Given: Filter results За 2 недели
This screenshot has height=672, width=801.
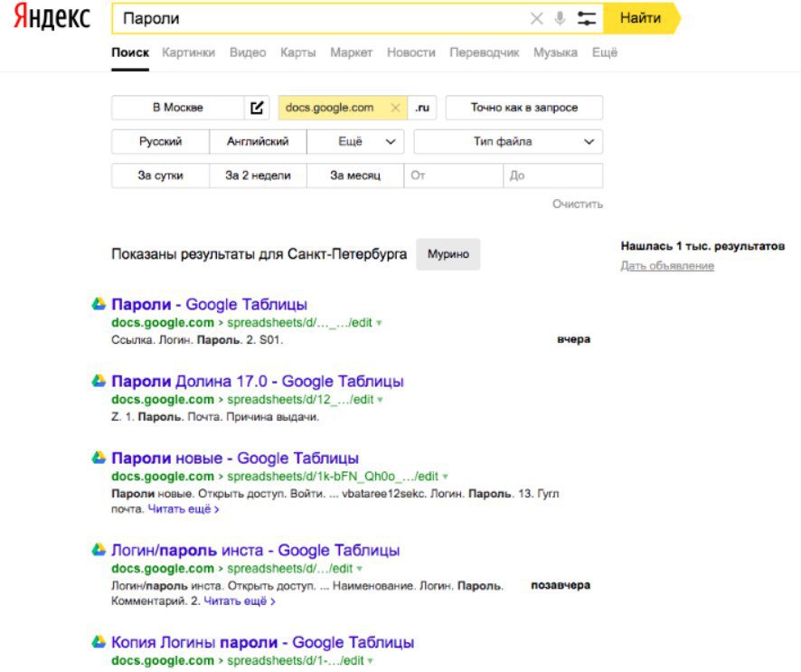Looking at the screenshot, I should (258, 175).
